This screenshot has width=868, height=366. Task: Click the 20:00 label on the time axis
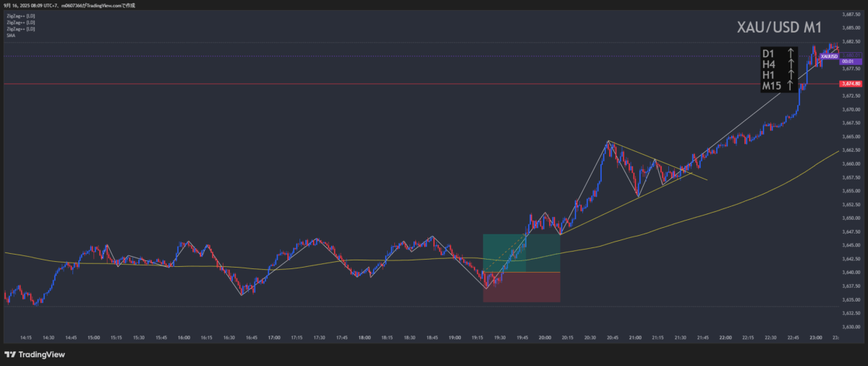(545, 337)
